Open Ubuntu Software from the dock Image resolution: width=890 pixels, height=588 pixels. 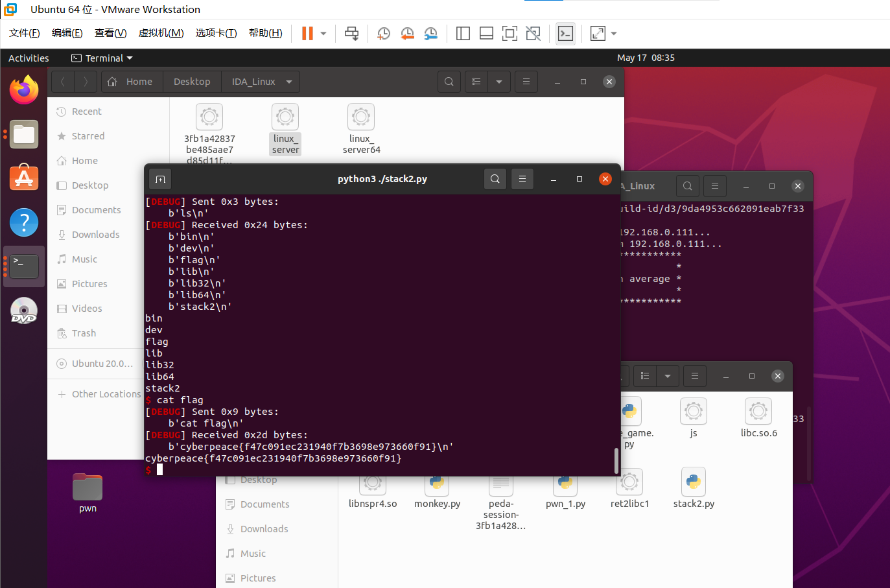(24, 178)
